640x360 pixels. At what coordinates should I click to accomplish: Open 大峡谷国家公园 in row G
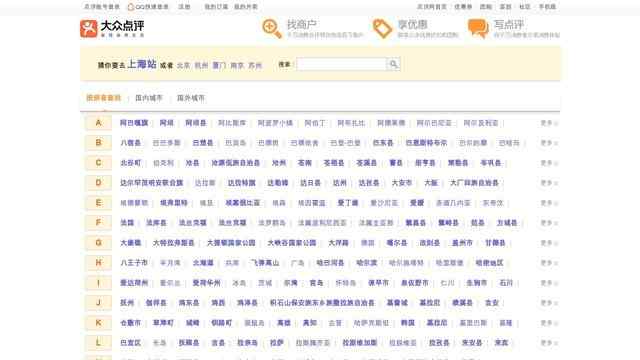(292, 243)
